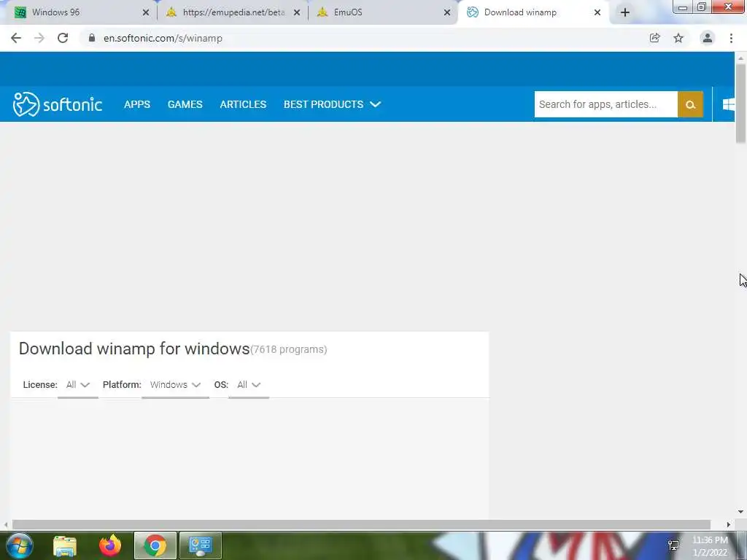Open the ARTICLES section

(243, 104)
